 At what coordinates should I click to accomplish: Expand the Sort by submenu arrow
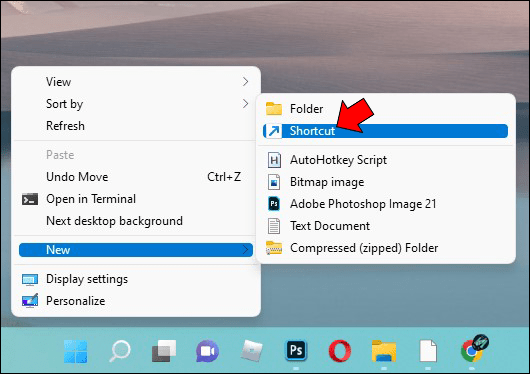point(245,103)
